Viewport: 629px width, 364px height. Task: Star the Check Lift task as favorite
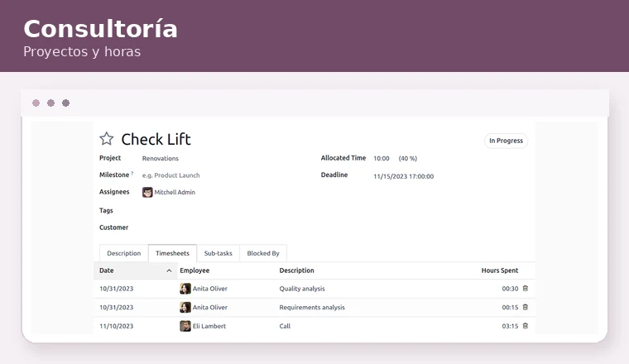pos(106,139)
